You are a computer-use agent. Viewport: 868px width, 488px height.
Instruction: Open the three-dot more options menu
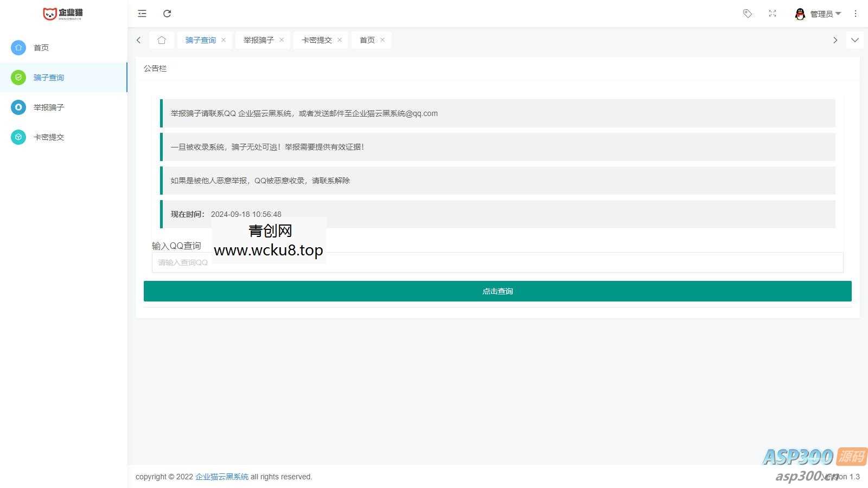pos(856,14)
